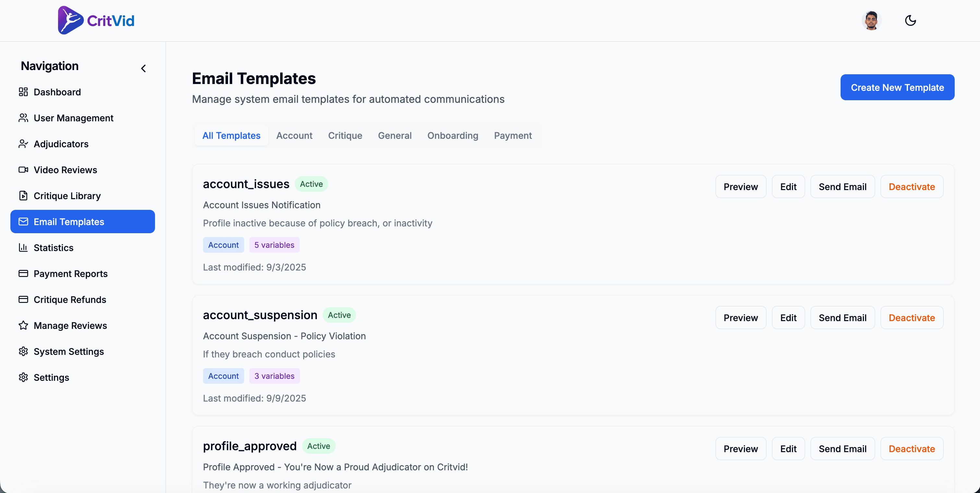Go to Payment Reports
This screenshot has width=980, height=493.
click(83, 273)
